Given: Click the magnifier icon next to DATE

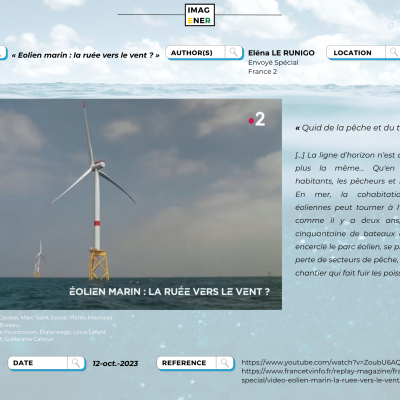Looking at the screenshot, I should coord(76,363).
